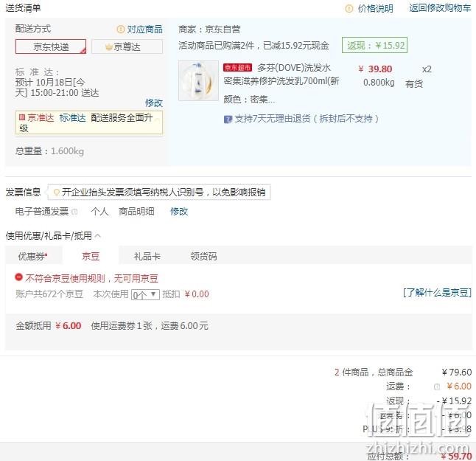Switch to 优惠券 tab

click(33, 256)
